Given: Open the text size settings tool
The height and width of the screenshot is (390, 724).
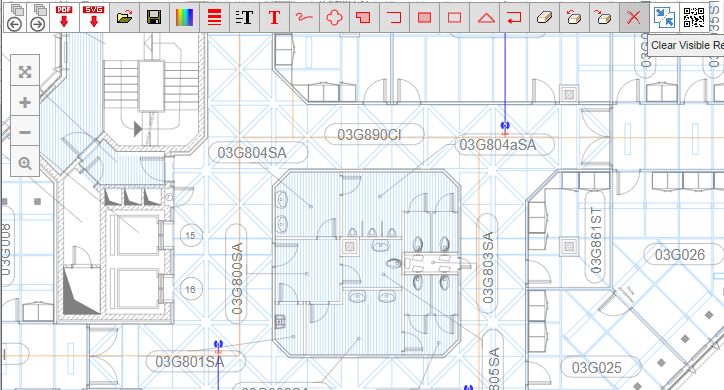Looking at the screenshot, I should (244, 17).
